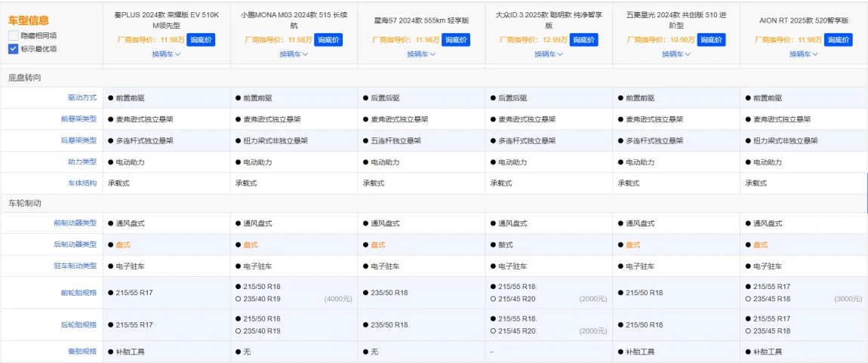Click 询底价 button for 大众ID.3

(583, 40)
